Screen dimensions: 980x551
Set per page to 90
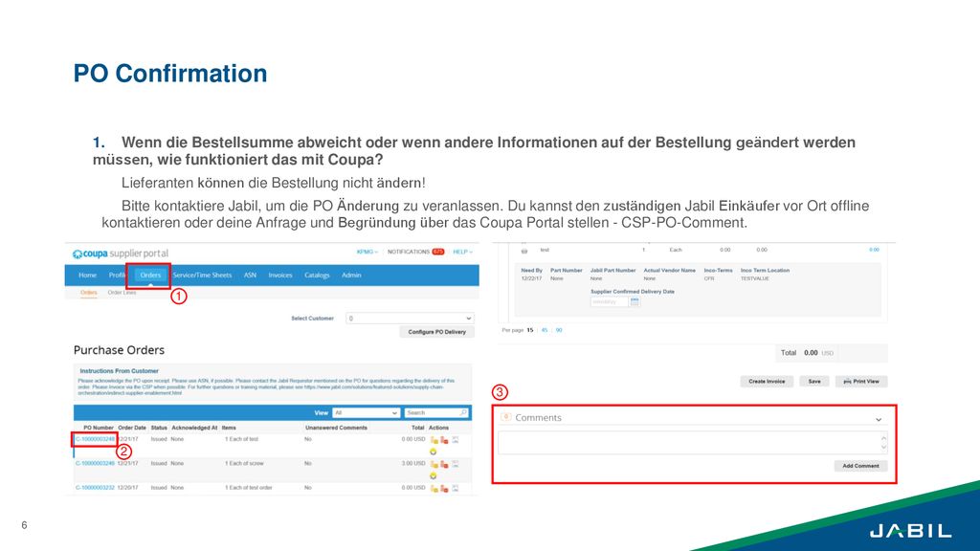click(x=559, y=330)
